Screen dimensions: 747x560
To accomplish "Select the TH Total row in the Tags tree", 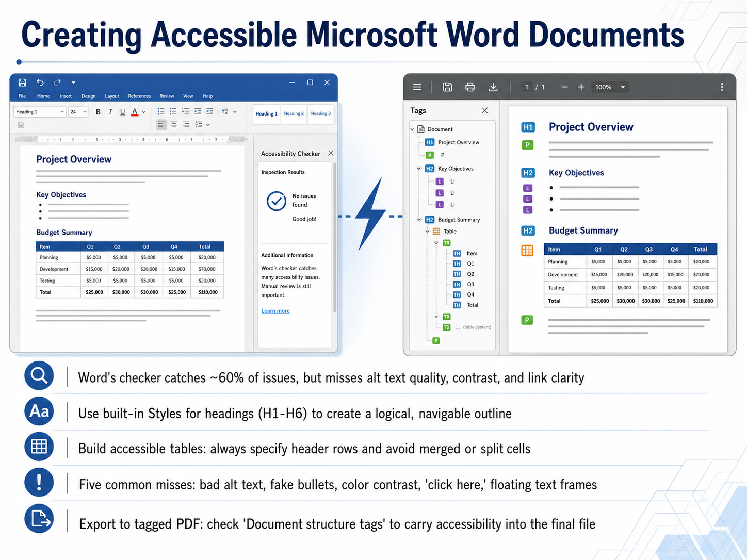I will click(x=466, y=305).
